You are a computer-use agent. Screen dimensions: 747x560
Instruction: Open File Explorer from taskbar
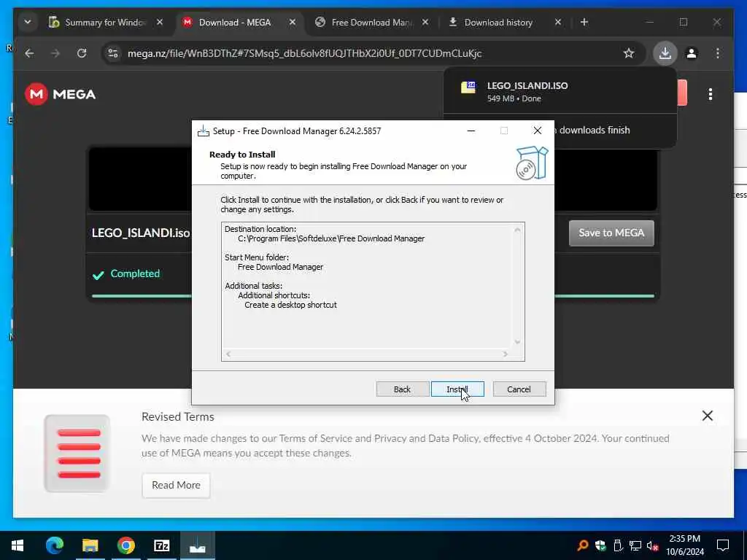pos(90,545)
